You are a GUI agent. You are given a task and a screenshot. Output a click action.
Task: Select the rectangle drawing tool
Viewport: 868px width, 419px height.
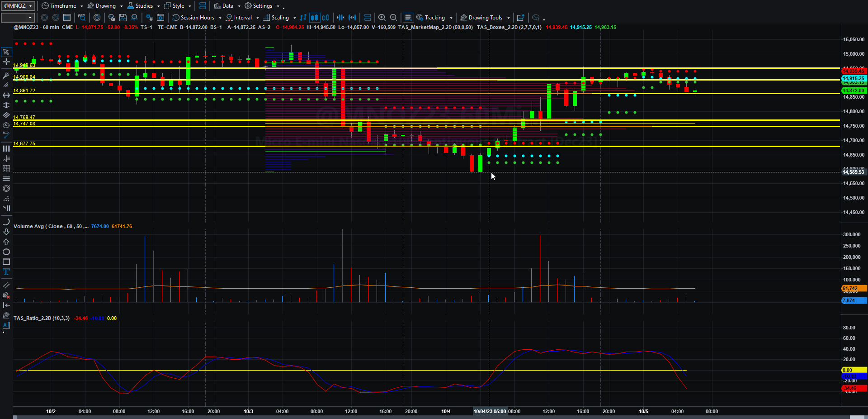6,262
